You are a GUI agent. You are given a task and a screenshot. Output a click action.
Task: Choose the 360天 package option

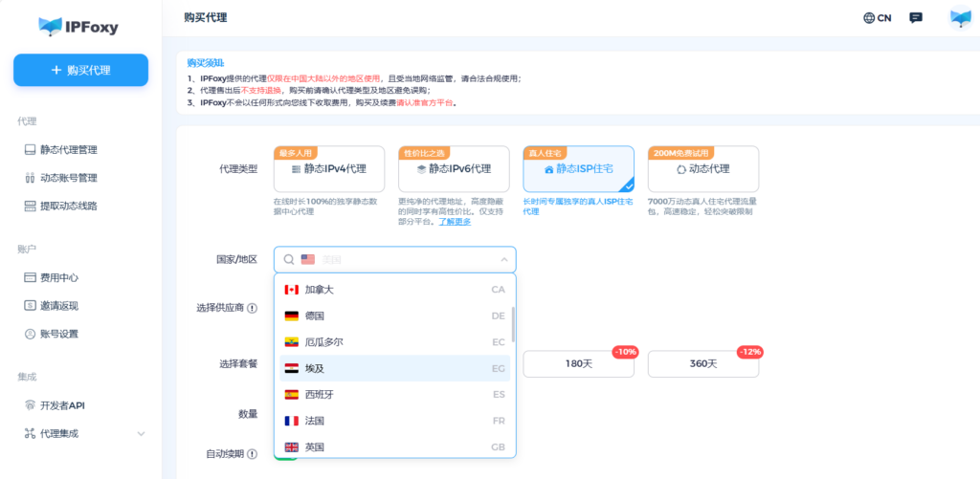point(703,363)
